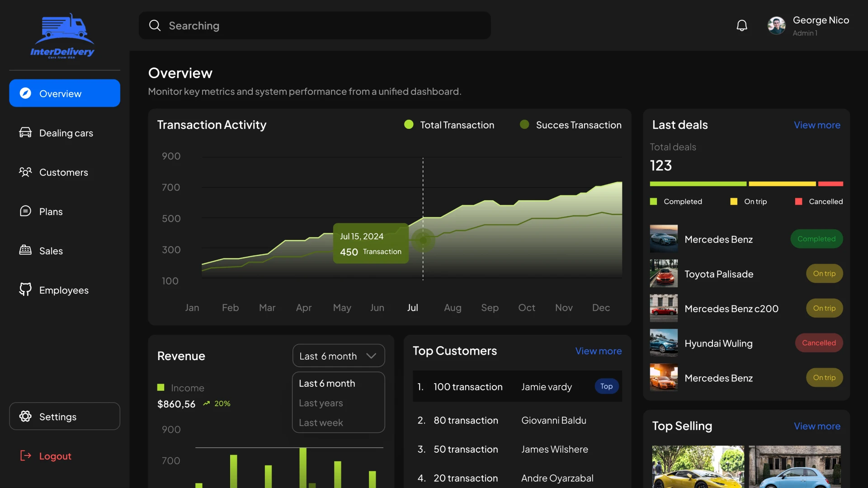
Task: Click View more in Top Customers
Action: pyautogui.click(x=598, y=351)
